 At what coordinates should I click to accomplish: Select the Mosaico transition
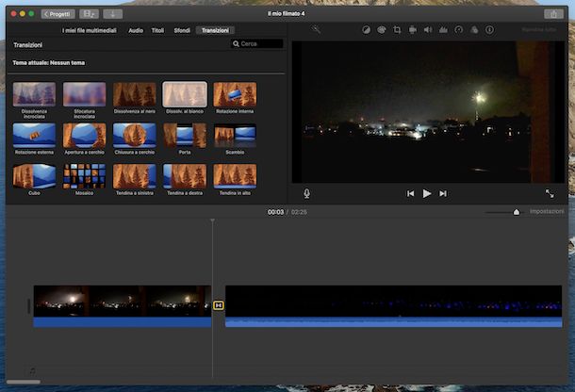pos(84,176)
